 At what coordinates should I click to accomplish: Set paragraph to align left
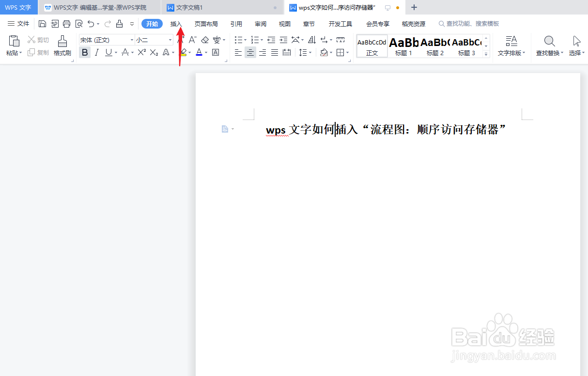238,52
